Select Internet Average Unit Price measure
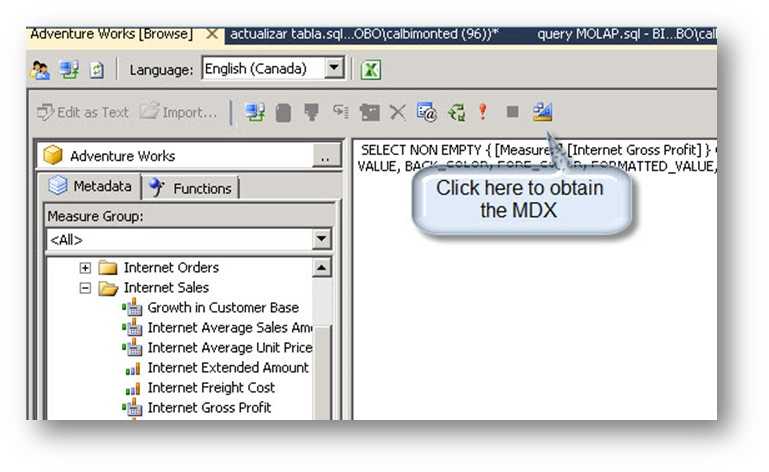 click(x=230, y=348)
